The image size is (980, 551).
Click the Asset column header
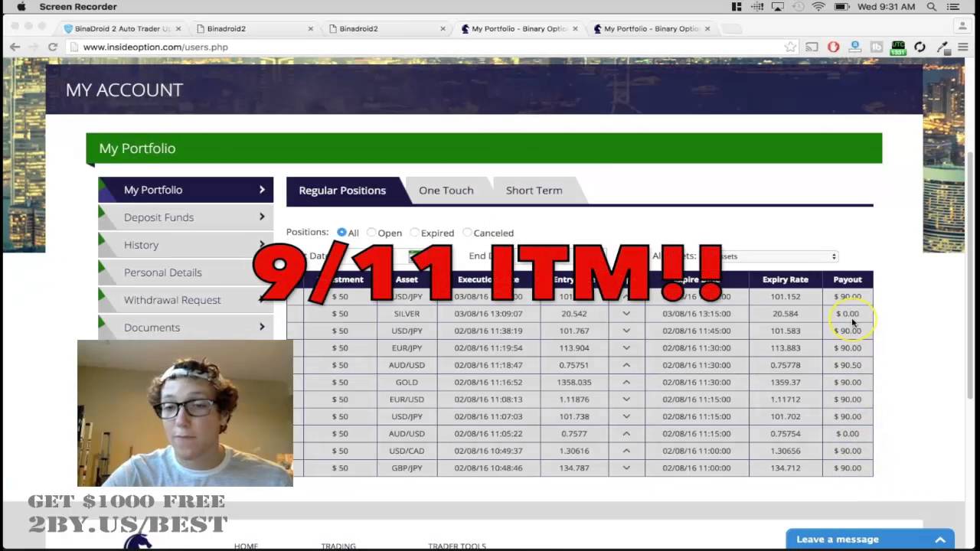(407, 280)
